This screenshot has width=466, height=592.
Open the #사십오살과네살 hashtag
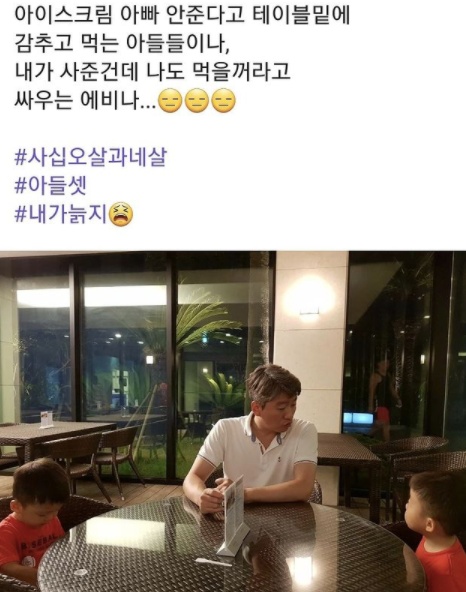pyautogui.click(x=91, y=157)
